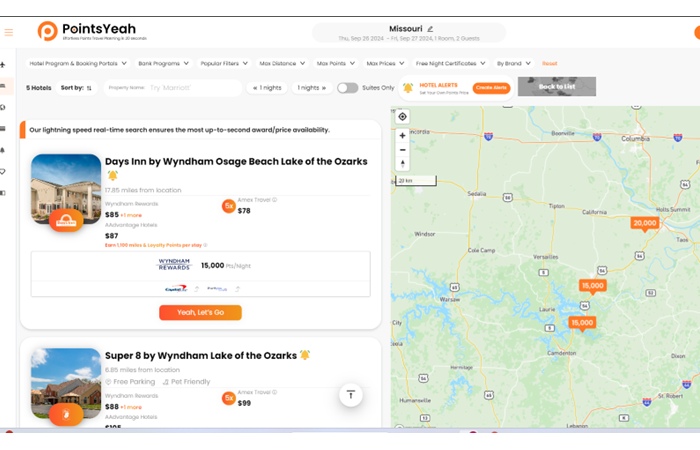Click the Super 8 brand badge

(x=66, y=414)
